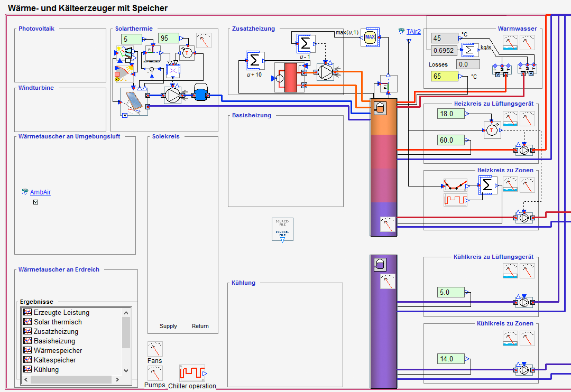Click the pump in Kühlkreis zu Zonen

(x=523, y=369)
